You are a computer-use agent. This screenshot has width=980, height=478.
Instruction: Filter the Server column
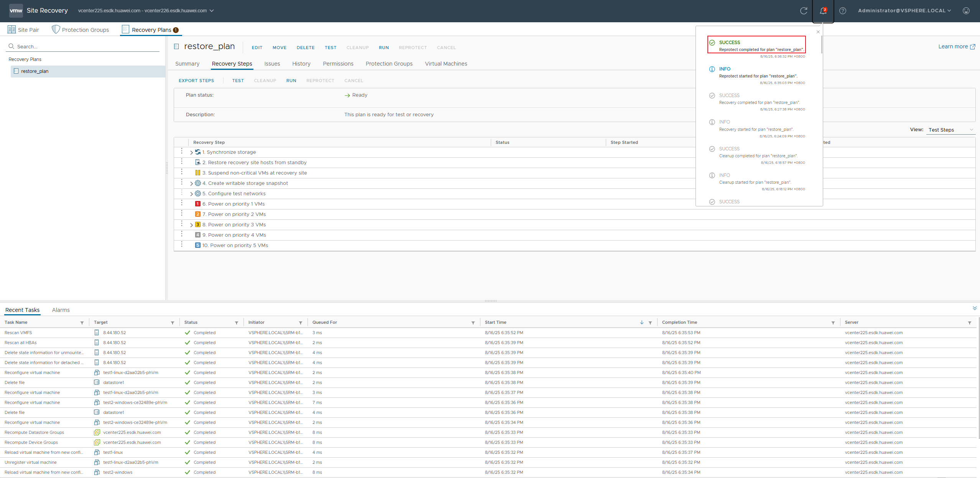tap(970, 323)
